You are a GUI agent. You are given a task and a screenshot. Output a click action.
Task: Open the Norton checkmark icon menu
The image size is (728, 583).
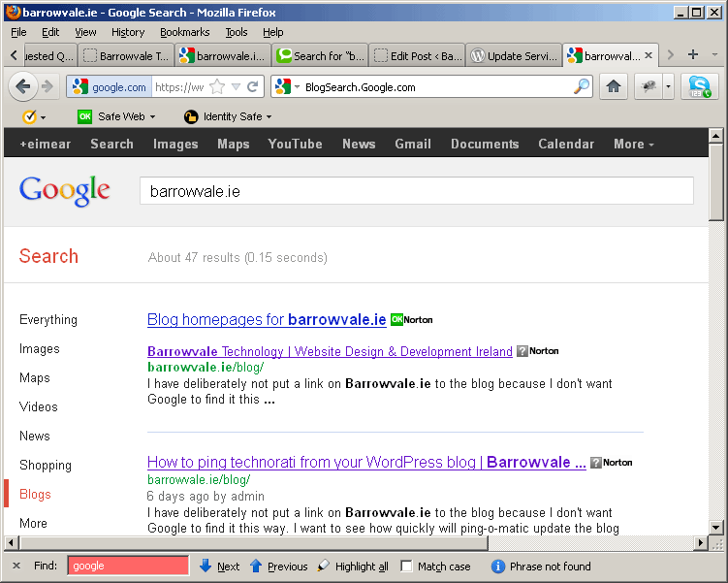click(33, 116)
